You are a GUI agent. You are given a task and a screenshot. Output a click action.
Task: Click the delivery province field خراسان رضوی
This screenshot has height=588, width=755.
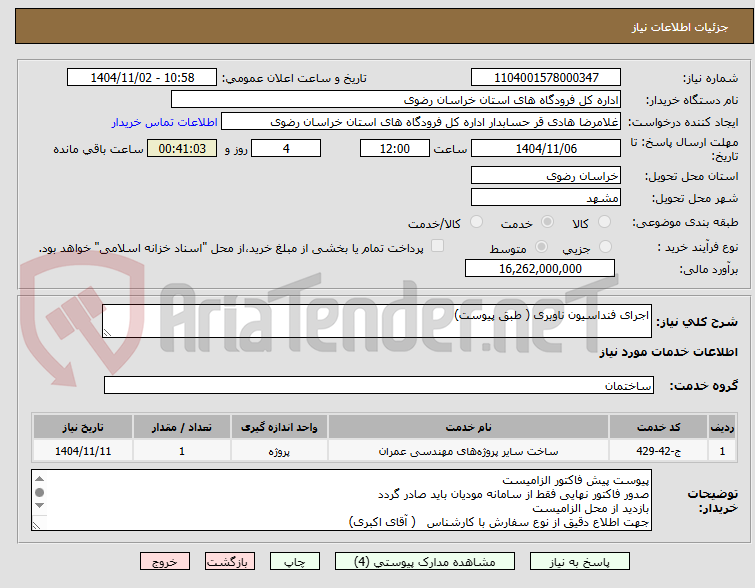pos(546,176)
